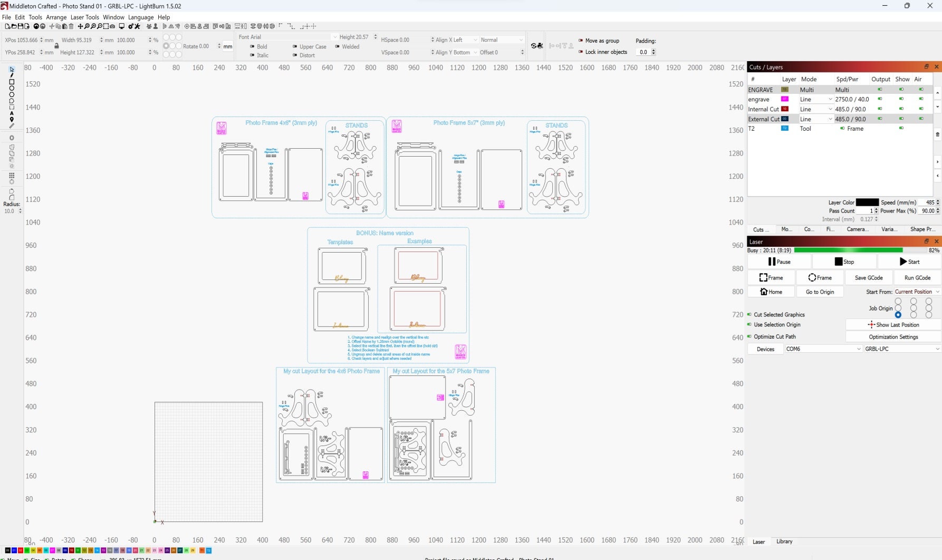Click the Open project folder icon
942x560 pixels.
pos(14,26)
